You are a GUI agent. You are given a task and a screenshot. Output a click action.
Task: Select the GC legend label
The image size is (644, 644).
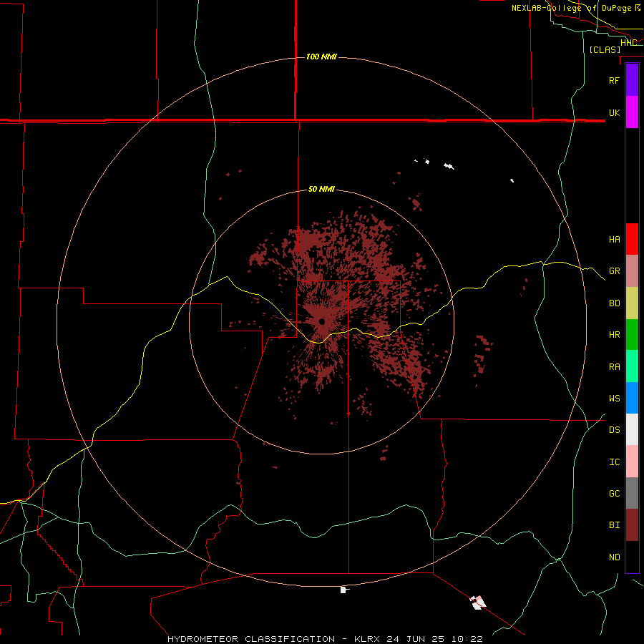coord(614,494)
